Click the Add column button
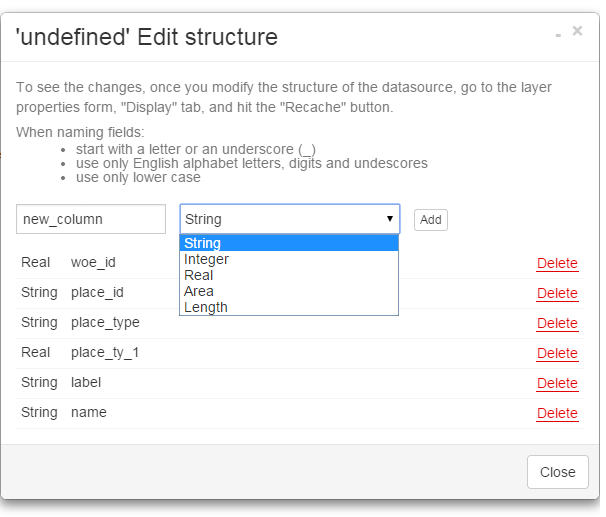 (x=431, y=220)
